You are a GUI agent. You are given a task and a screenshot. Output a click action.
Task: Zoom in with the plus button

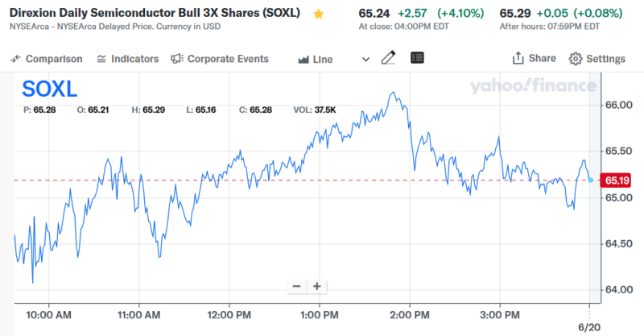(317, 286)
